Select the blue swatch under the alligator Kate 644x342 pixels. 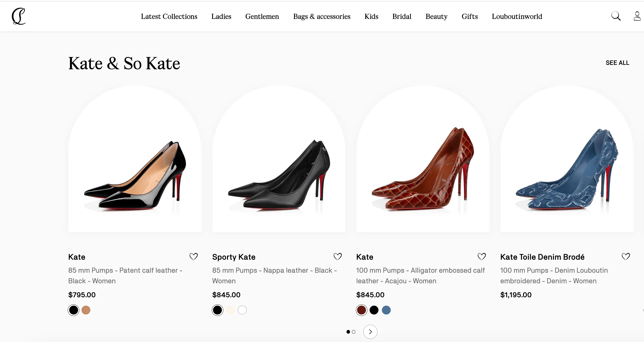(x=387, y=310)
